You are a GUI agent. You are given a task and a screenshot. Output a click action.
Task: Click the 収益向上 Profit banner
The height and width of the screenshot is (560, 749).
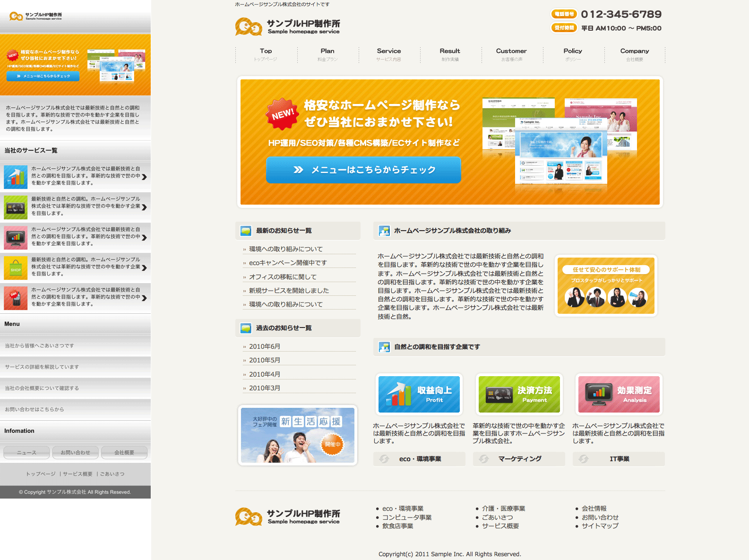(x=419, y=394)
